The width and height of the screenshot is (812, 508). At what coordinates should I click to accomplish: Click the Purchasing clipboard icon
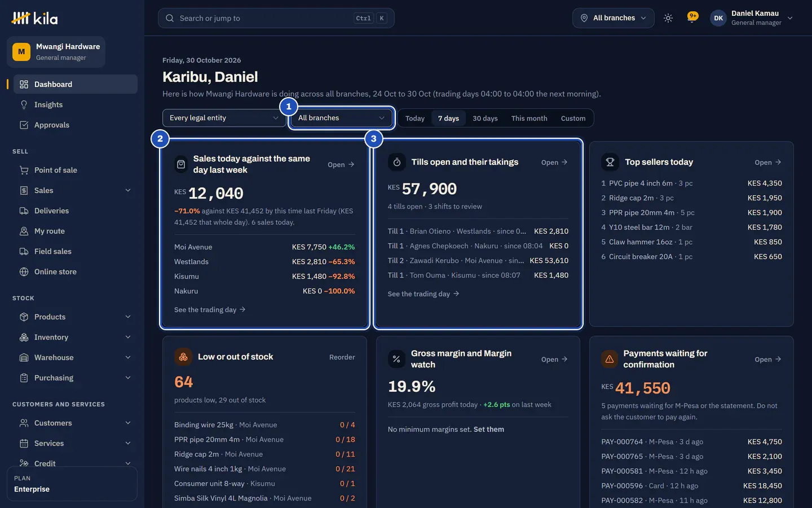tap(24, 378)
